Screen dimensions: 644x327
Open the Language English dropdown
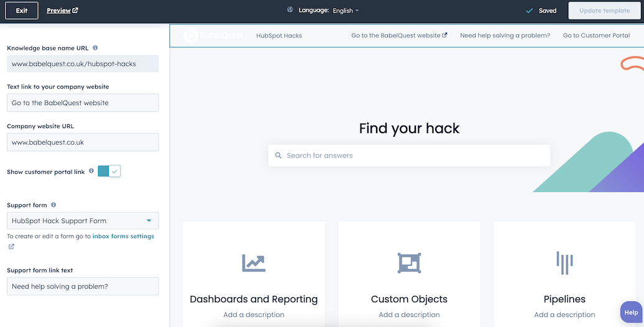(x=346, y=11)
